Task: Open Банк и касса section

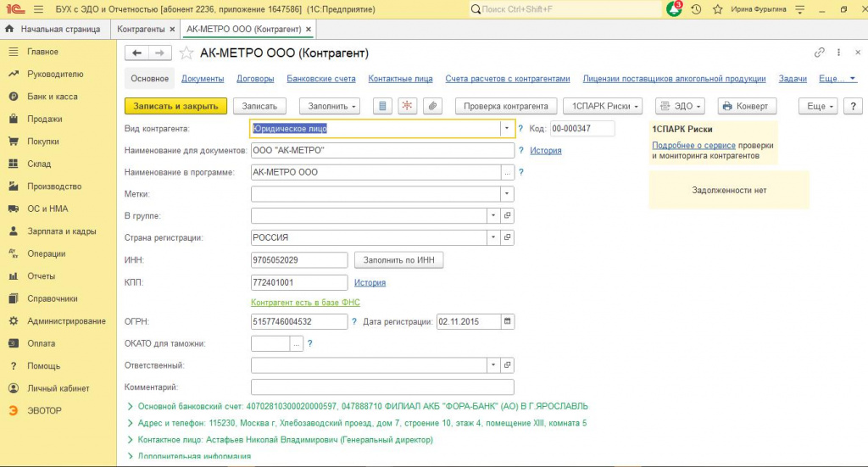Action: pos(52,97)
